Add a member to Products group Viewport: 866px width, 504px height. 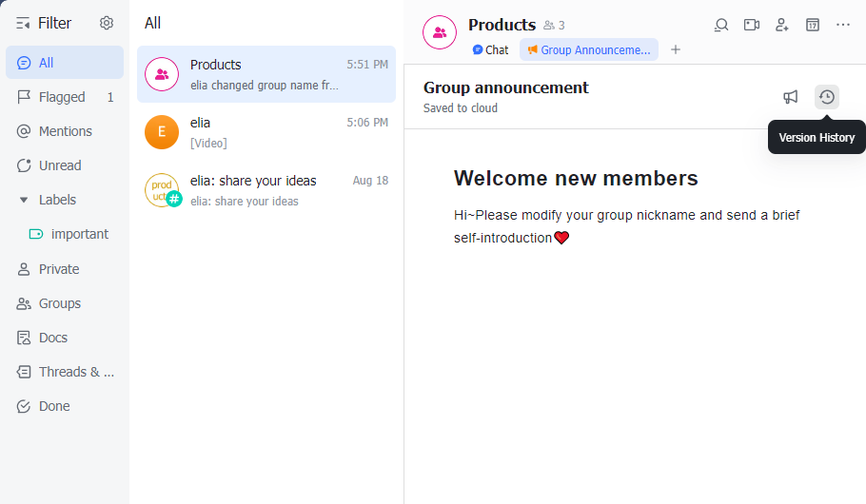(x=782, y=25)
